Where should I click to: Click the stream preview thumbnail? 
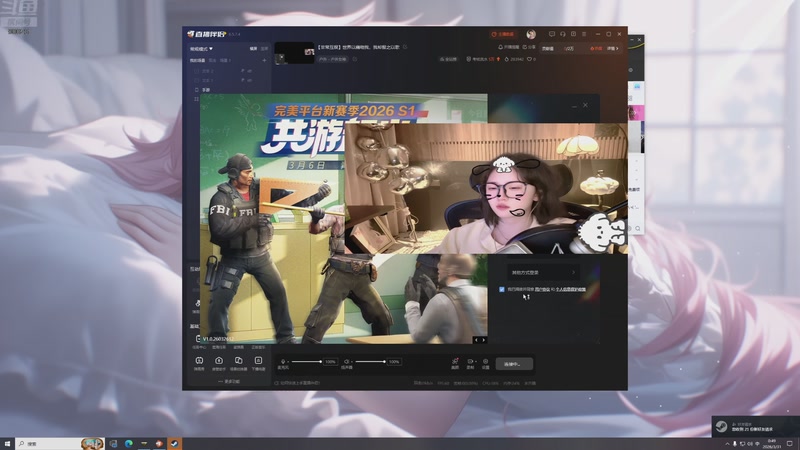pos(294,53)
